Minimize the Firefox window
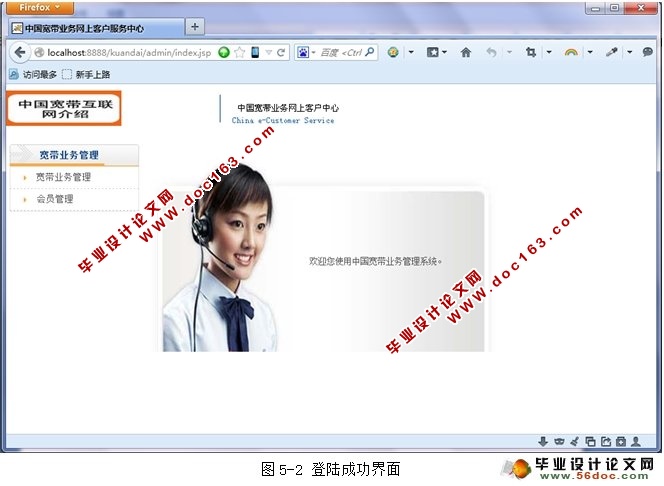The image size is (664, 486). click(x=595, y=8)
